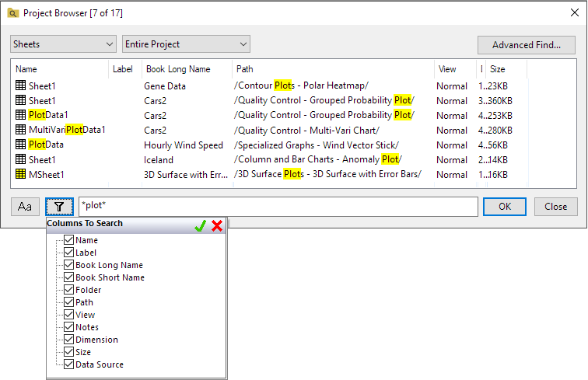This screenshot has width=588, height=380.
Task: Click the *plot* search text field
Action: [x=276, y=207]
